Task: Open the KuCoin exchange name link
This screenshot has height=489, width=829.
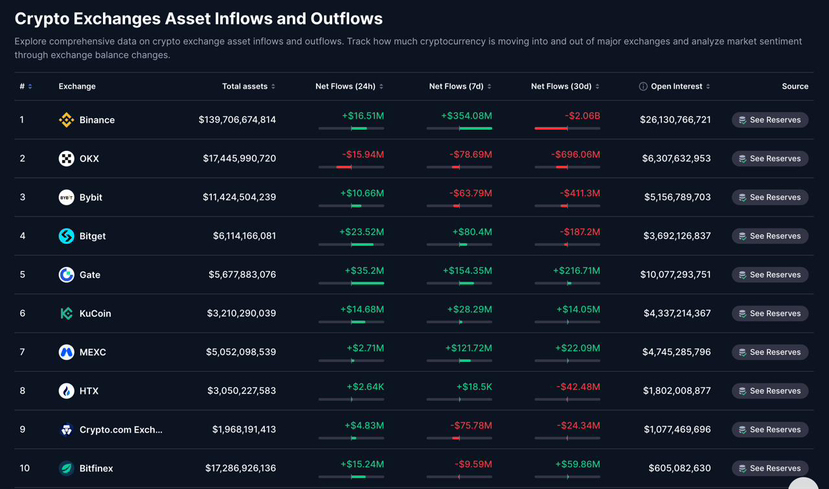Action: point(95,313)
